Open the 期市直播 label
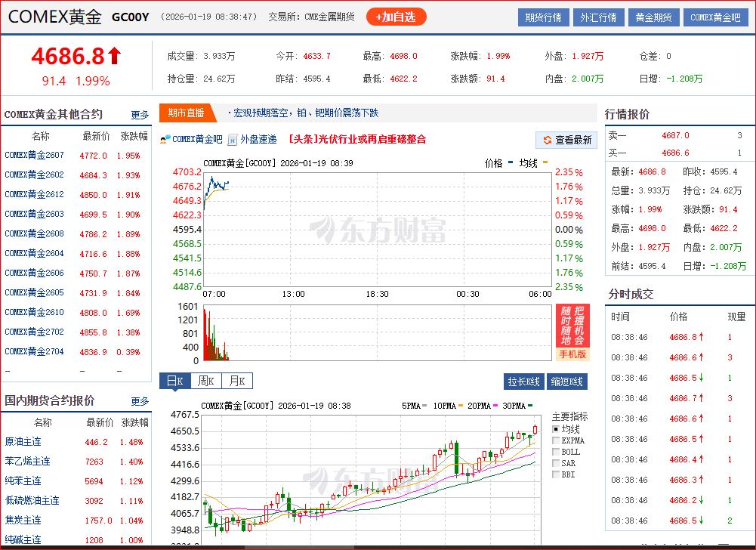The height and width of the screenshot is (550, 756). coord(186,113)
